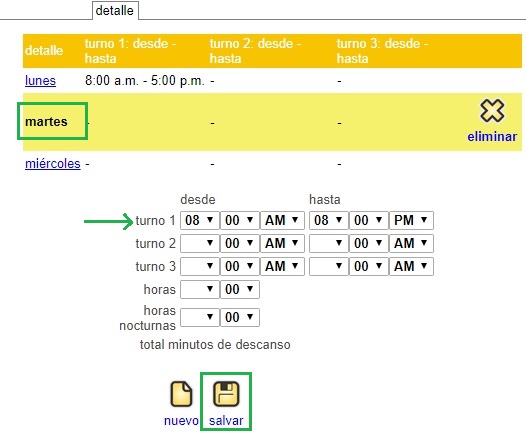Change turno 1 desde AM selector
Viewport: 526px width, 434px height.
click(282, 220)
